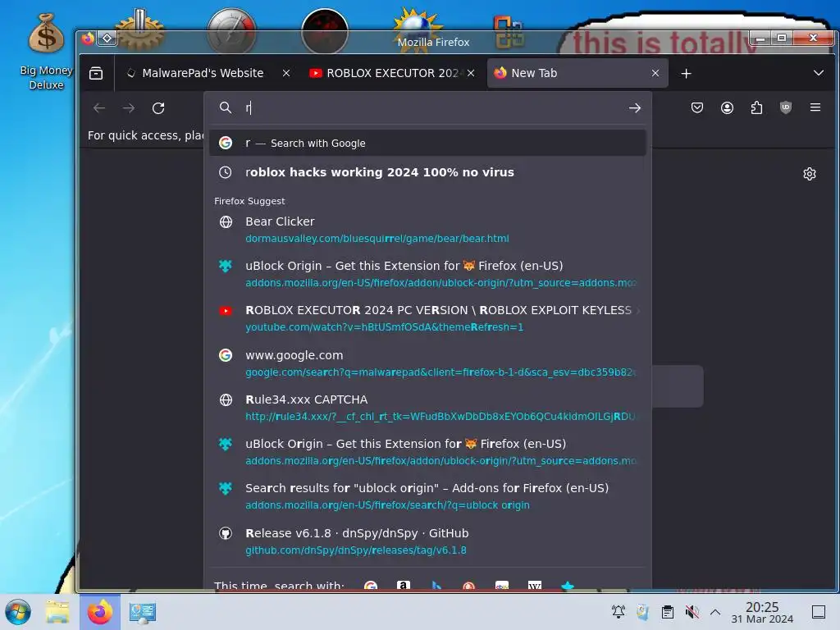840x630 pixels.
Task: Close the New Tab tab
Action: (x=655, y=73)
